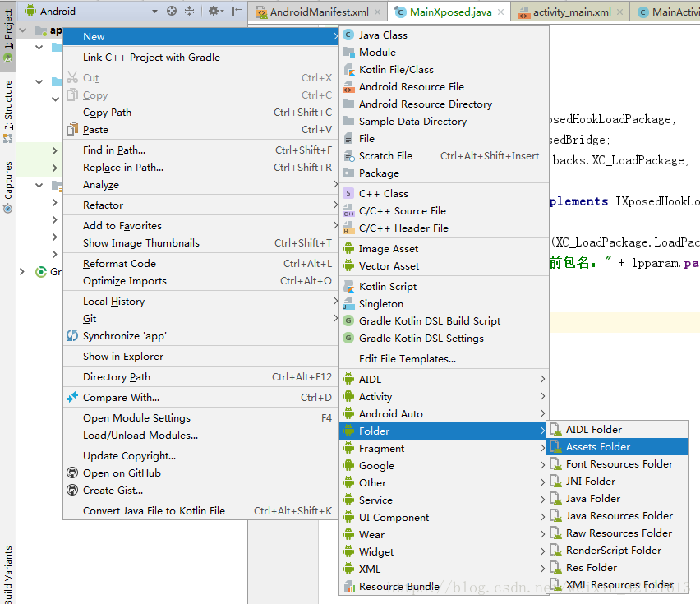The width and height of the screenshot is (700, 604).
Task: Open the Android Auto submenu
Action: (444, 414)
